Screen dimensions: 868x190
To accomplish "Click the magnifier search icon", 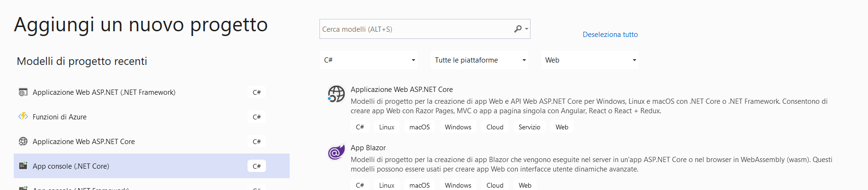I will 518,29.
